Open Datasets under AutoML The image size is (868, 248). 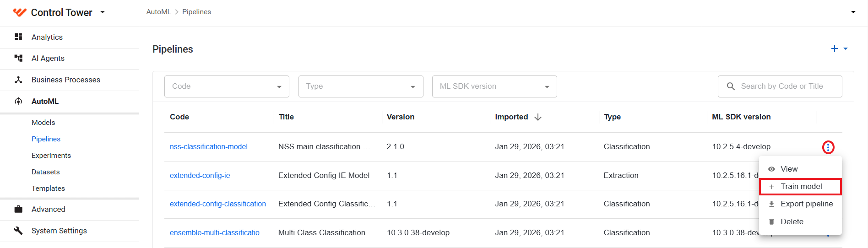[46, 172]
